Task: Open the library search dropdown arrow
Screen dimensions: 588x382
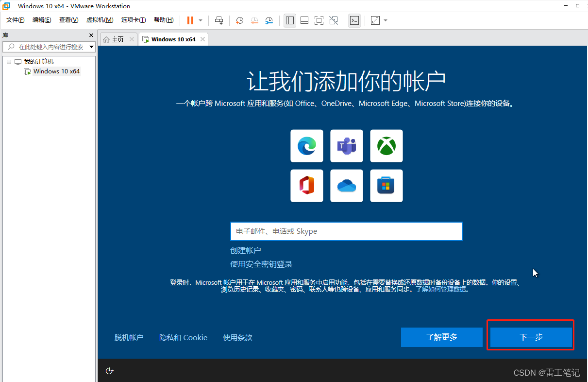Action: point(92,47)
